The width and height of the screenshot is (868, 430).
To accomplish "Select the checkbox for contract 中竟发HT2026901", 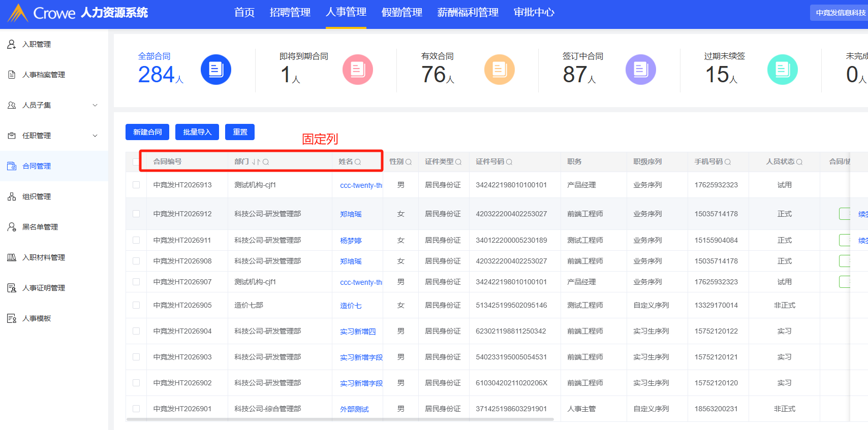I will [x=136, y=409].
